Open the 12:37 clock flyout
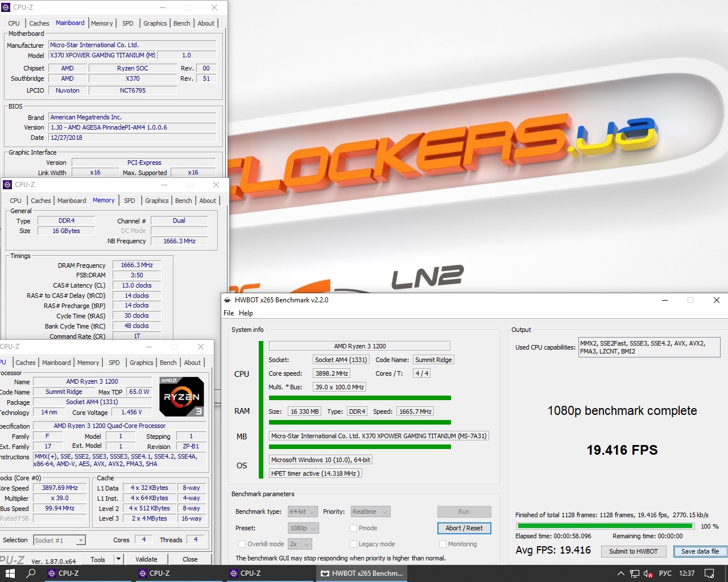The height and width of the screenshot is (582, 728). [x=686, y=573]
